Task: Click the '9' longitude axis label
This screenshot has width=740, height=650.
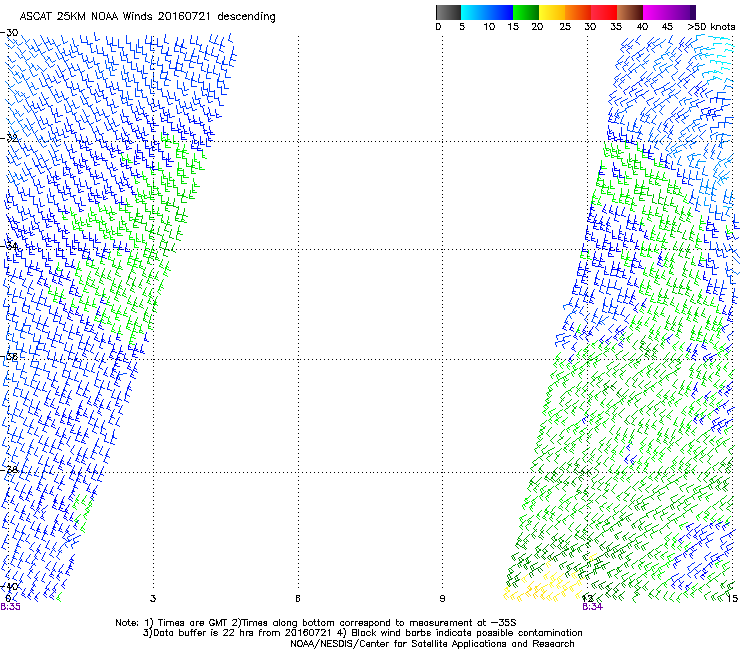Action: coord(442,599)
